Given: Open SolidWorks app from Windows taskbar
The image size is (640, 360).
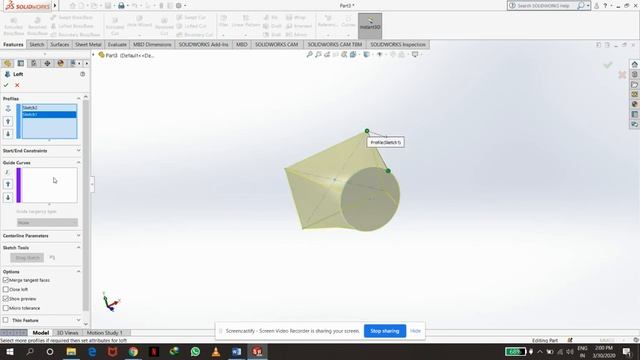Looking at the screenshot, I should (257, 351).
